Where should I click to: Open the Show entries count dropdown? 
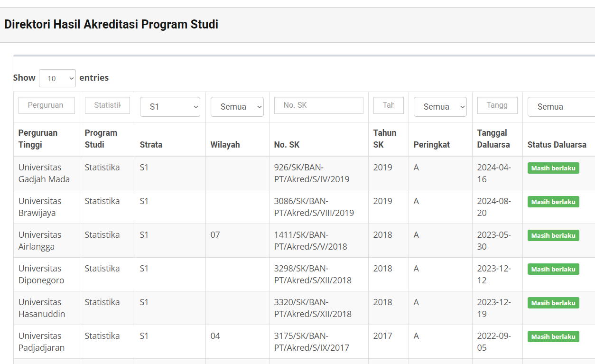pyautogui.click(x=57, y=78)
